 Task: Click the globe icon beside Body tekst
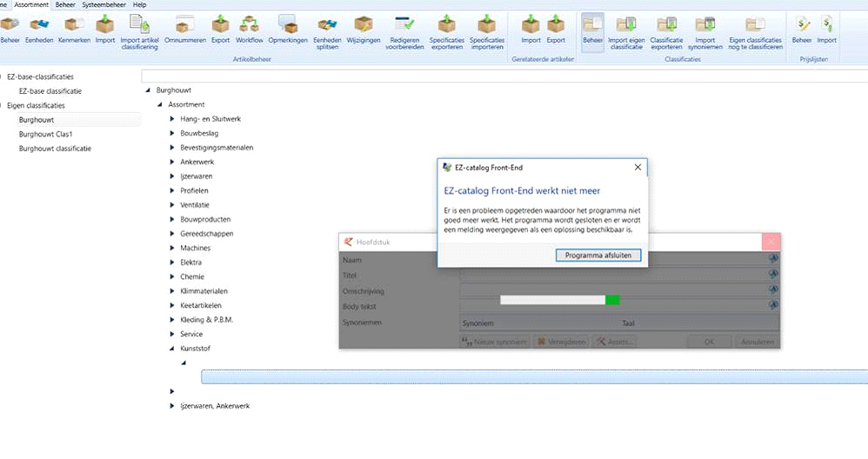773,305
